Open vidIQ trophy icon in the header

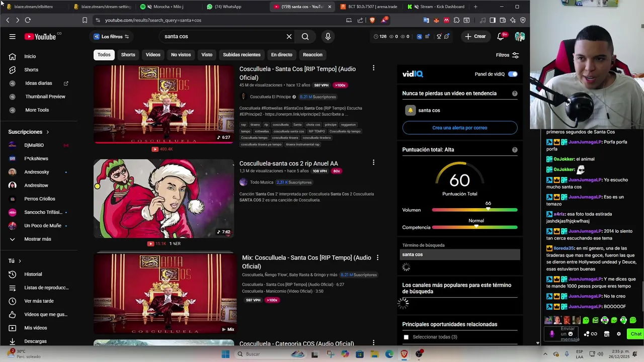[x=439, y=36]
